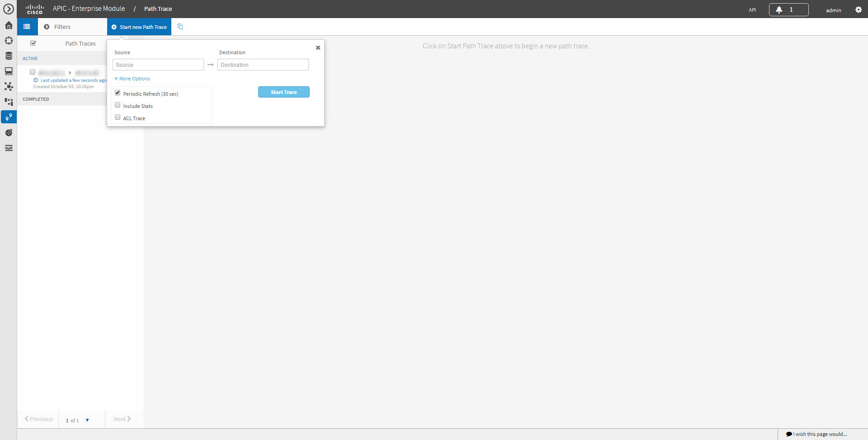Viewport: 868px width, 440px height.
Task: Uncheck Periodic Refresh (30 sec)
Action: pyautogui.click(x=118, y=92)
